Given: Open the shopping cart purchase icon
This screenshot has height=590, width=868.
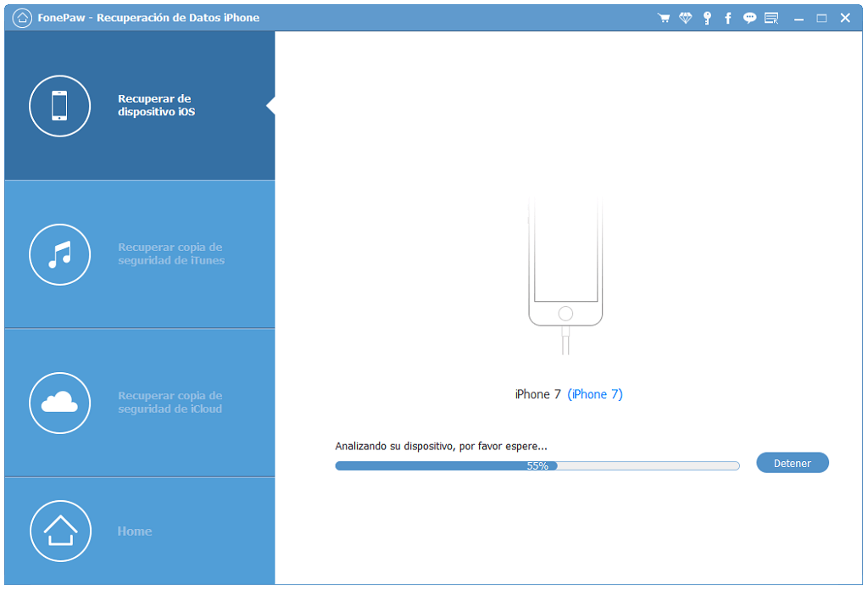Looking at the screenshot, I should point(663,19).
